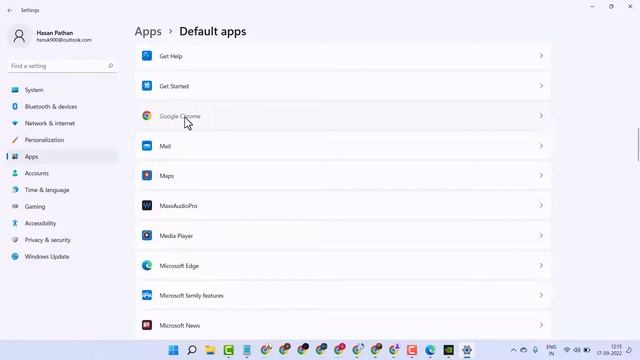Open the Wi-Fi network tray icon
Screen dimensions: 640x360
tap(567, 350)
